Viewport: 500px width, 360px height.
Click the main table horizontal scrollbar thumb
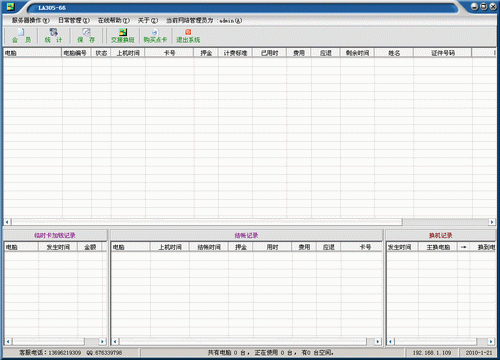(x=207, y=222)
